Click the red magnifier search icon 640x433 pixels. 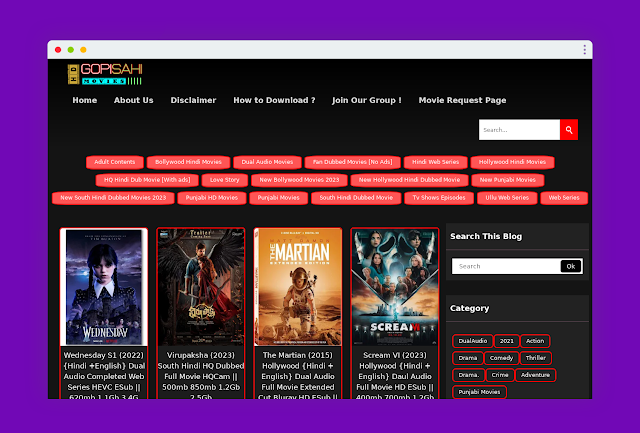click(569, 130)
